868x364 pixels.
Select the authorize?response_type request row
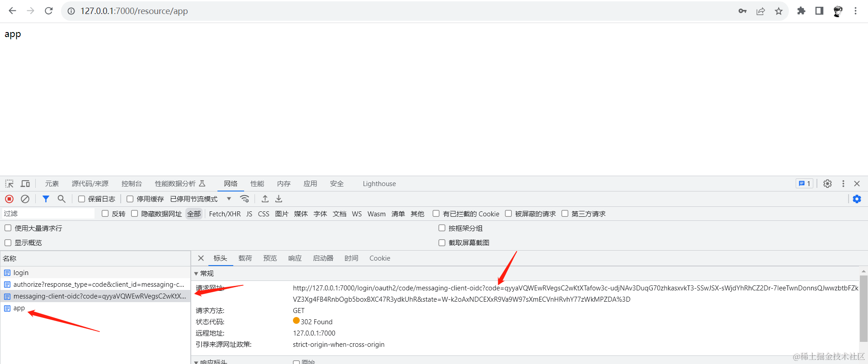point(95,285)
